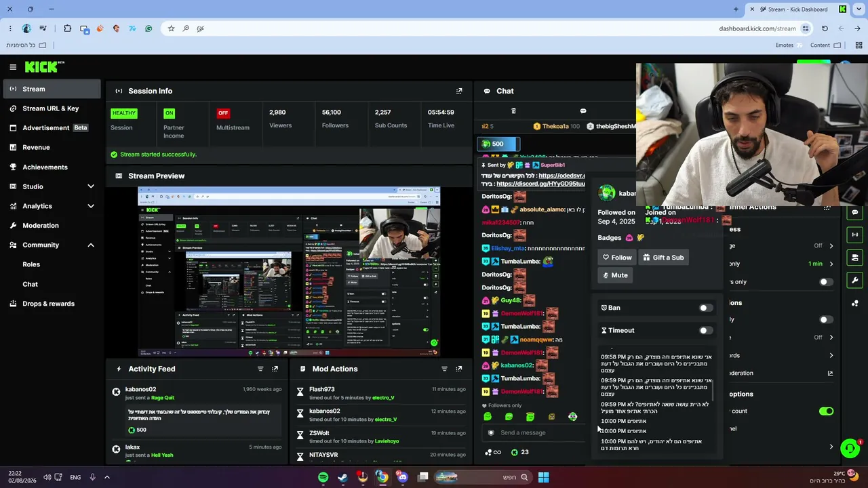This screenshot has width=868, height=488.
Task: Toggle the 'only' switch under Channel Actions
Action: (x=826, y=281)
